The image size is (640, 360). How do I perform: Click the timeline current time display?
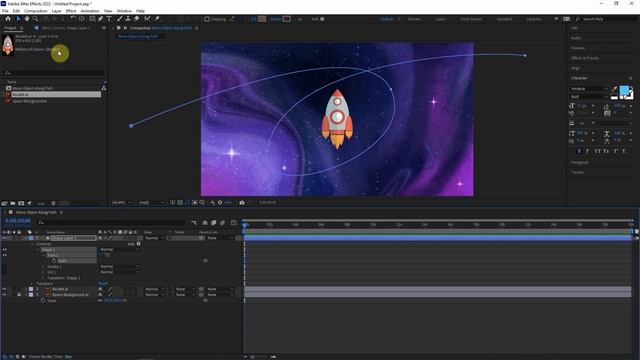click(x=18, y=221)
